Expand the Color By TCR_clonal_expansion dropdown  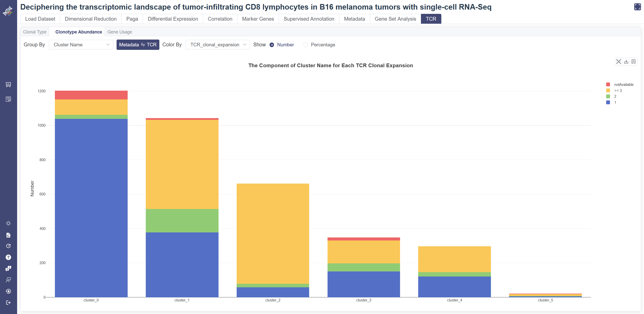pos(218,45)
